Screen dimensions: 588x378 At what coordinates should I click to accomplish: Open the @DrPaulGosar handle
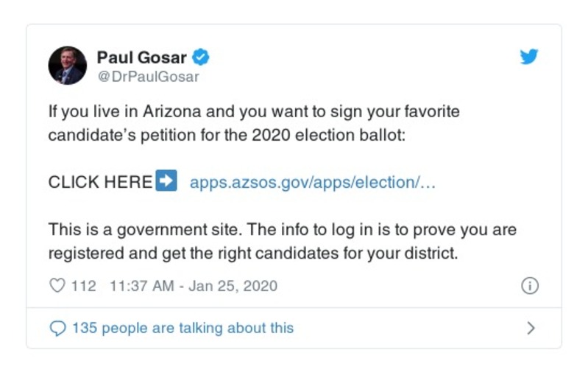(x=148, y=76)
